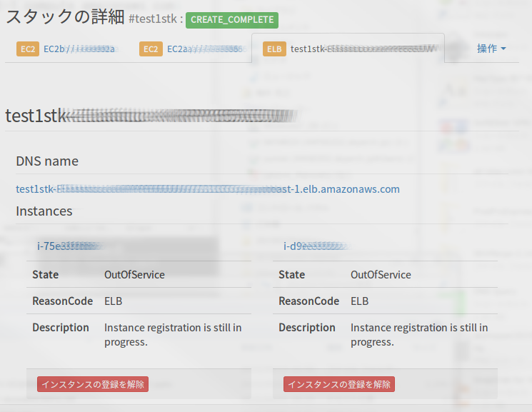The height and width of the screenshot is (412, 532).
Task: Open instance link i-75e3
Action: pos(68,246)
